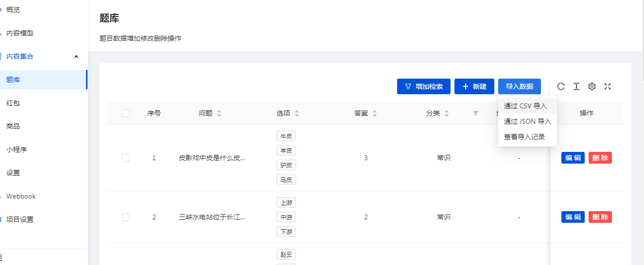The width and height of the screenshot is (644, 265).
Task: Tick the checkbox for row 2
Action: (x=126, y=217)
